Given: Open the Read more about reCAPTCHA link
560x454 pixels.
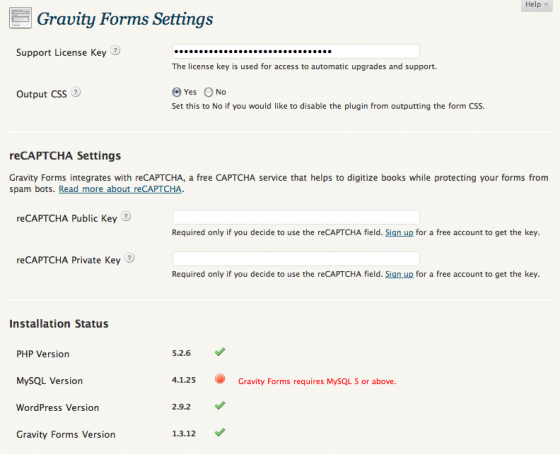Looking at the screenshot, I should coord(120,189).
